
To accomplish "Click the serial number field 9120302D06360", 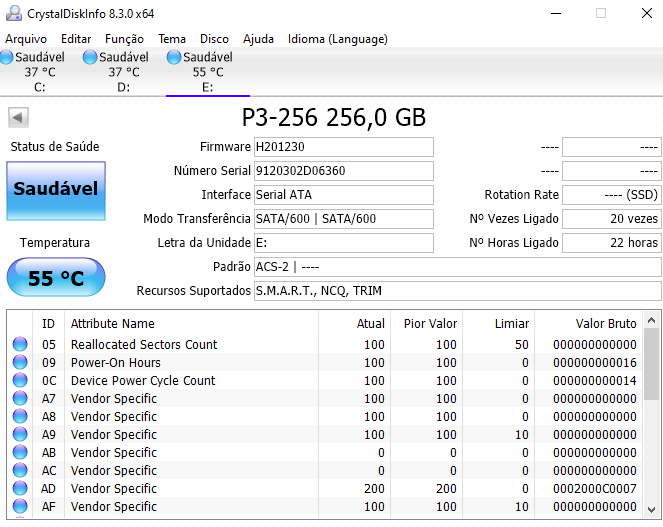I will (344, 171).
